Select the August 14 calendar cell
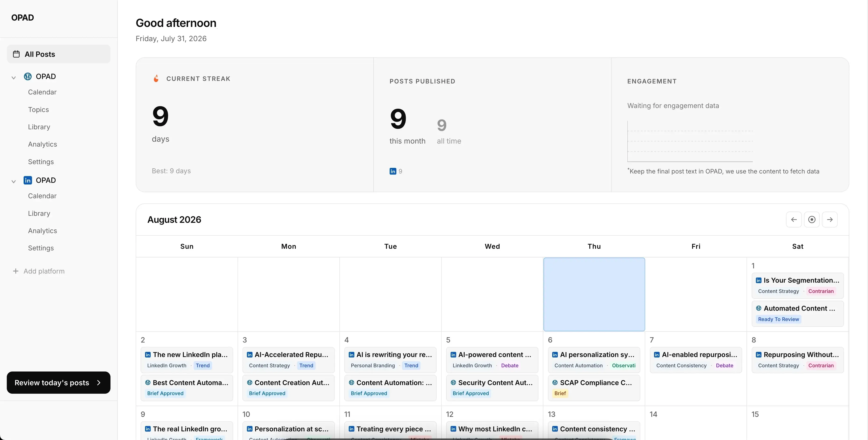The height and width of the screenshot is (440, 868). (696, 423)
